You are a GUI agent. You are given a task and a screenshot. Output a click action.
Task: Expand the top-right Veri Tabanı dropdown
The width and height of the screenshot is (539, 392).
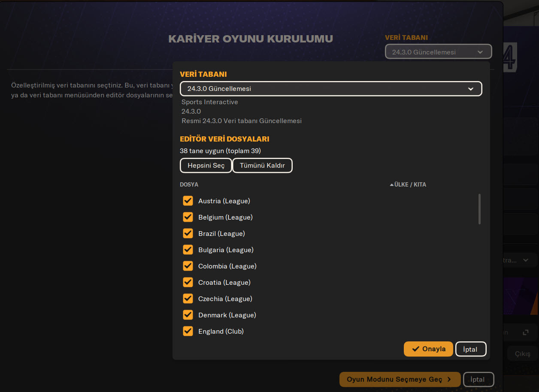[x=438, y=52]
